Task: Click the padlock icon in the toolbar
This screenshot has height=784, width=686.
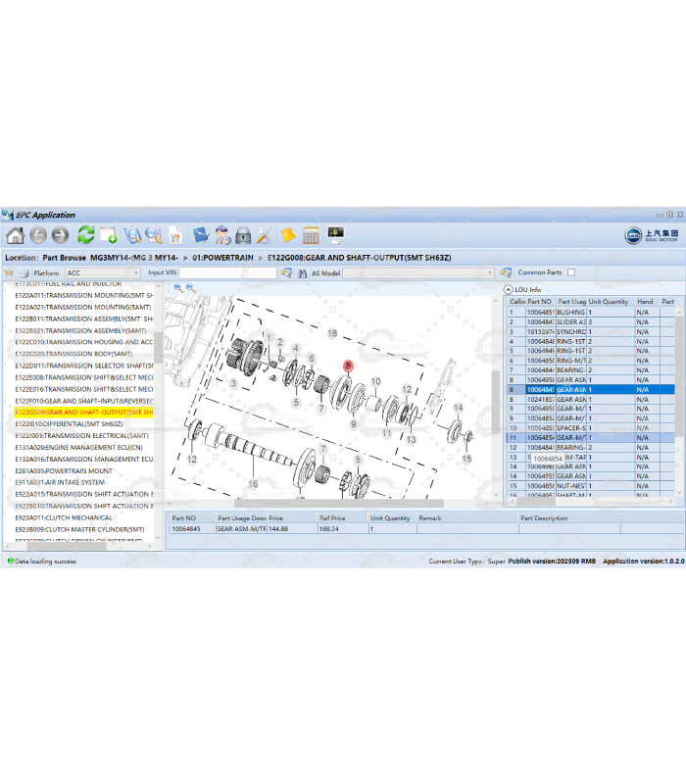Action: [x=243, y=235]
